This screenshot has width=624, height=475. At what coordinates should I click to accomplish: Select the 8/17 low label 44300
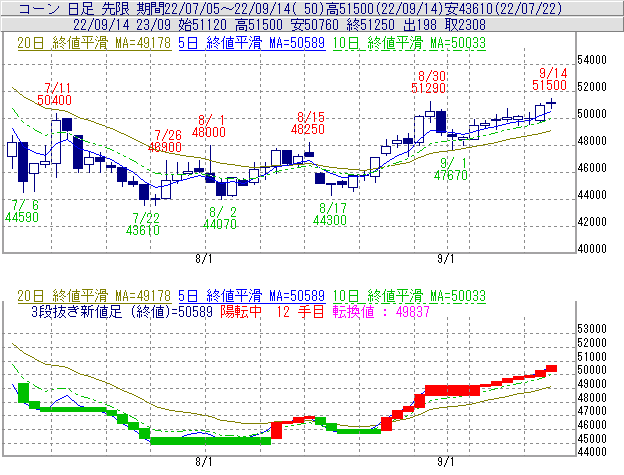332,221
